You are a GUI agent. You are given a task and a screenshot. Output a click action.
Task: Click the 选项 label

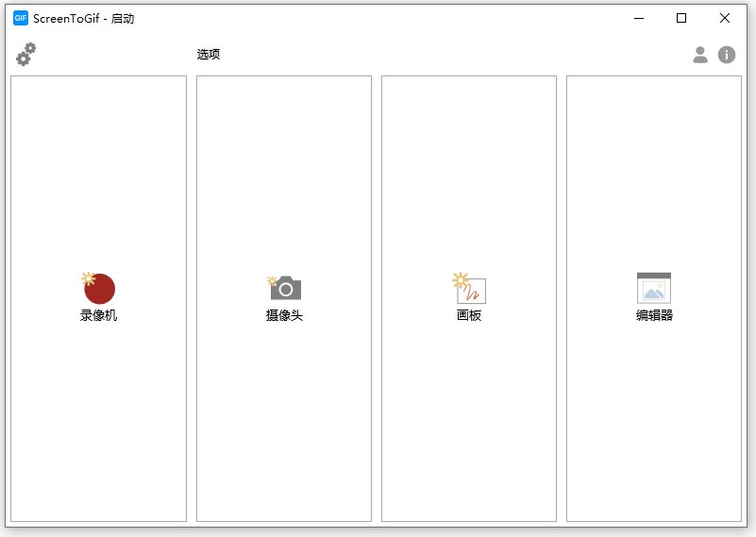pos(209,54)
